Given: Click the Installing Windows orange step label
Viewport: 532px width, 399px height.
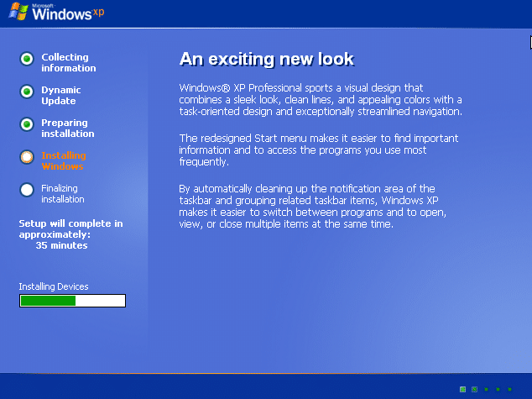Looking at the screenshot, I should tap(64, 161).
